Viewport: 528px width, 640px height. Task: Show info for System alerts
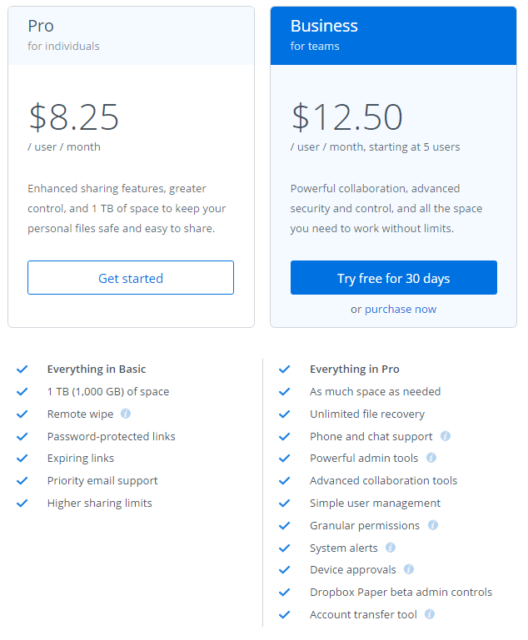[x=390, y=547]
